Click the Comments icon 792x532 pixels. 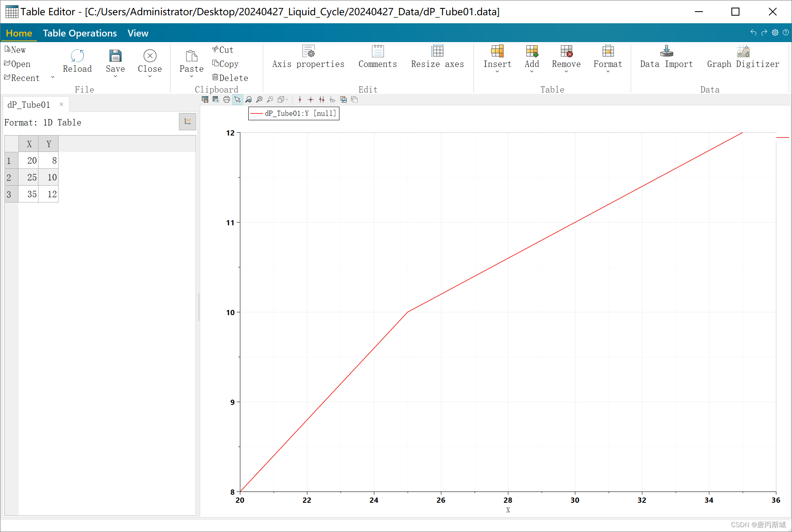pos(378,51)
